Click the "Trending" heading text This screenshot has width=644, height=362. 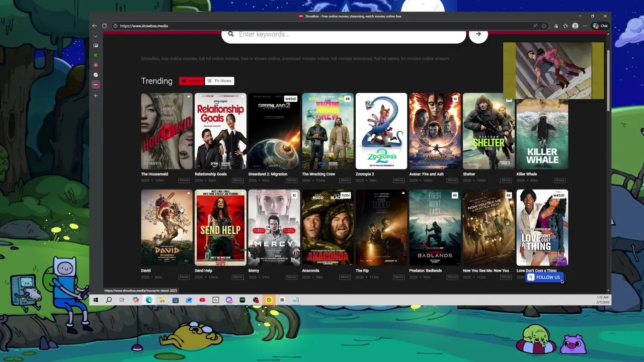tap(156, 81)
